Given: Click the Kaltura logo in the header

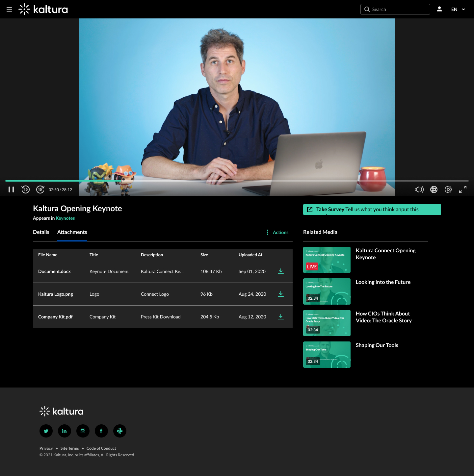Looking at the screenshot, I should coord(43,9).
